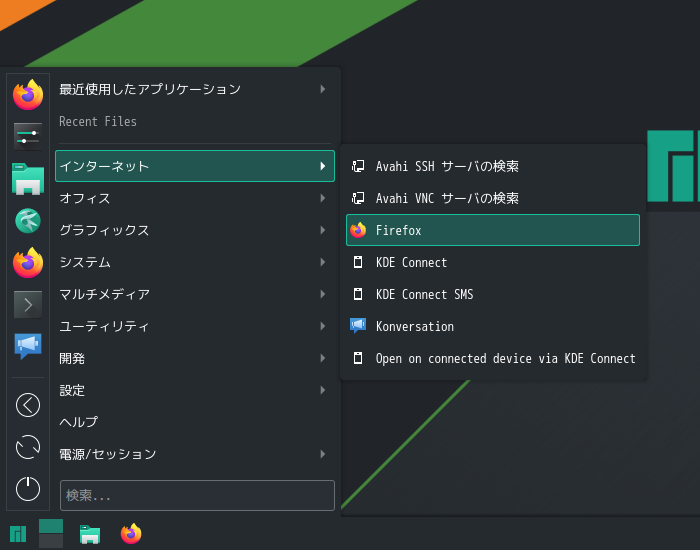Screen dimensions: 700x550
Task: Open the system settings sliders icon
Action: (28, 137)
